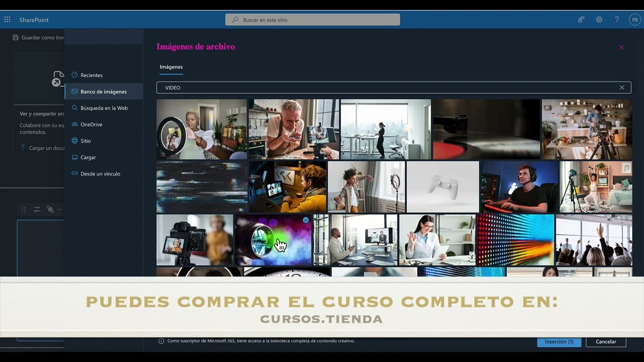Screen dimensions: 644x362
Task: Select the gamer with headset image
Action: (x=519, y=187)
